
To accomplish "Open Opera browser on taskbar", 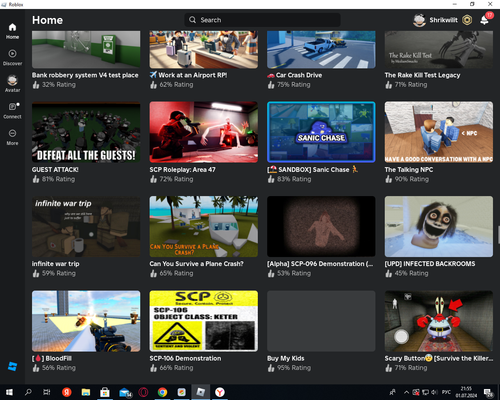I will point(143,392).
